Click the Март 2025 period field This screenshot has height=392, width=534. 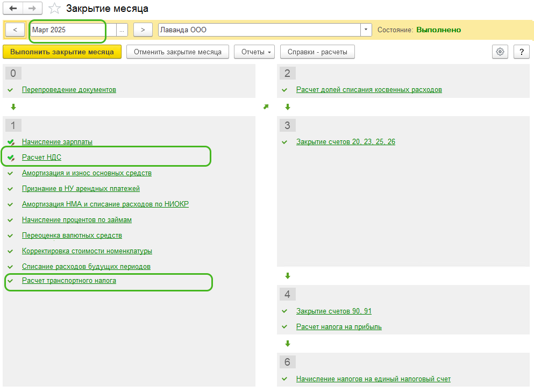click(73, 30)
